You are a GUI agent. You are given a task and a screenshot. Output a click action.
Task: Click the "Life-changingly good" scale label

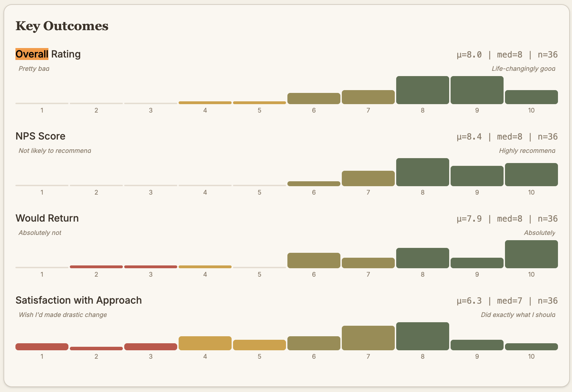[x=523, y=69]
